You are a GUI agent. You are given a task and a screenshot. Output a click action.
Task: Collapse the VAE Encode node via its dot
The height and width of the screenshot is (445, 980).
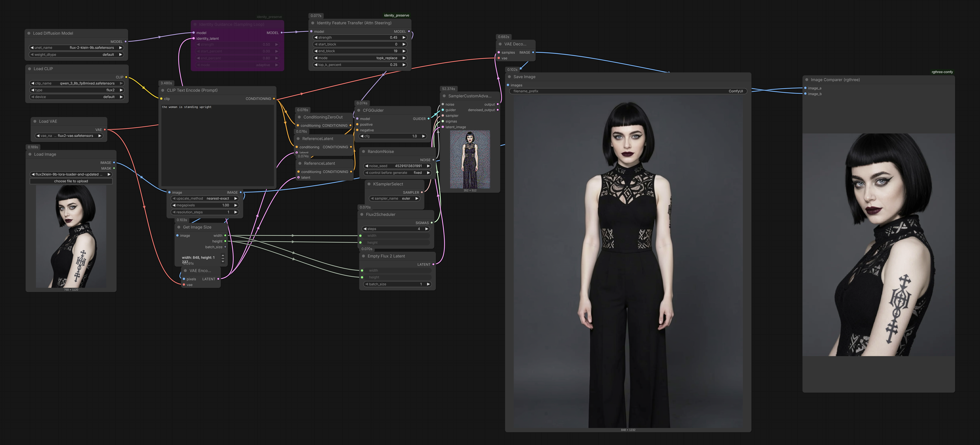click(185, 271)
